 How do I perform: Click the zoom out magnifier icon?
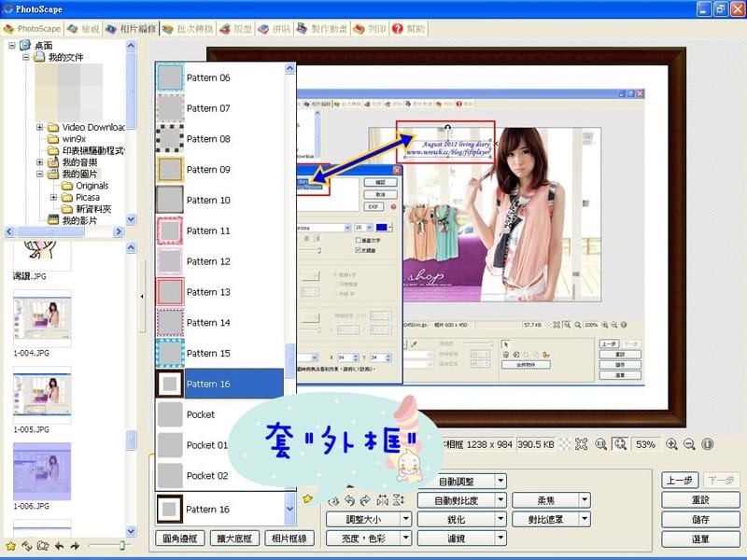688,444
